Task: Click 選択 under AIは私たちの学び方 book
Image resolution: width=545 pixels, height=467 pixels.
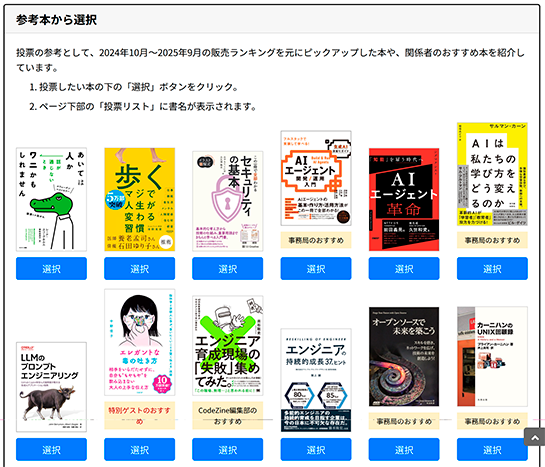Action: (x=492, y=269)
